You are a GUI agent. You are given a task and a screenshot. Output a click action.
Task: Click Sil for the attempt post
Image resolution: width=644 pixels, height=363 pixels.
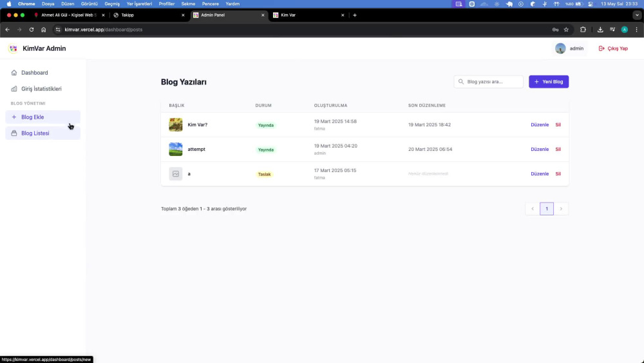point(558,149)
